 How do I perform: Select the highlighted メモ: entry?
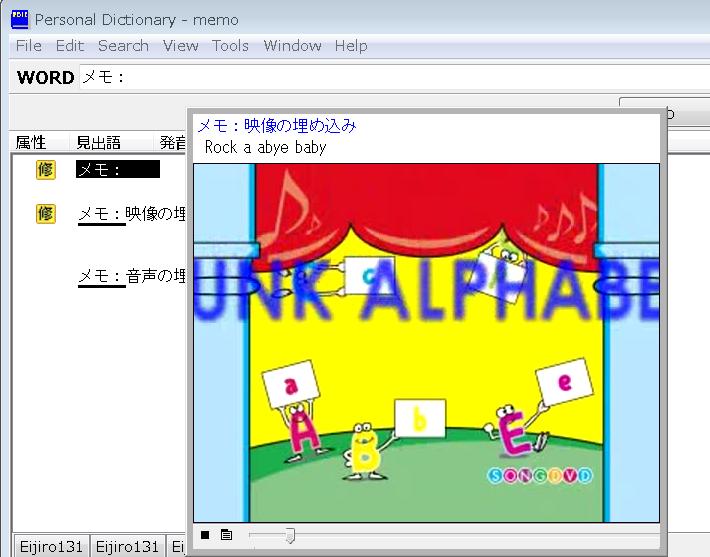pos(118,169)
